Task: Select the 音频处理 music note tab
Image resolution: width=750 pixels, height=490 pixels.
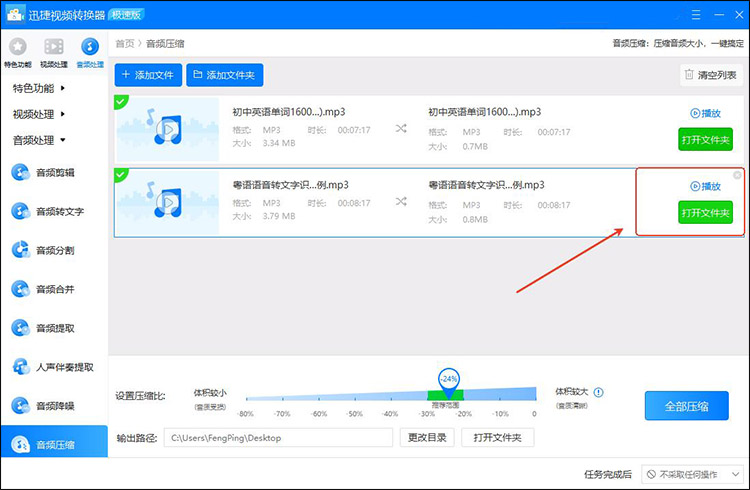Action: 90,52
